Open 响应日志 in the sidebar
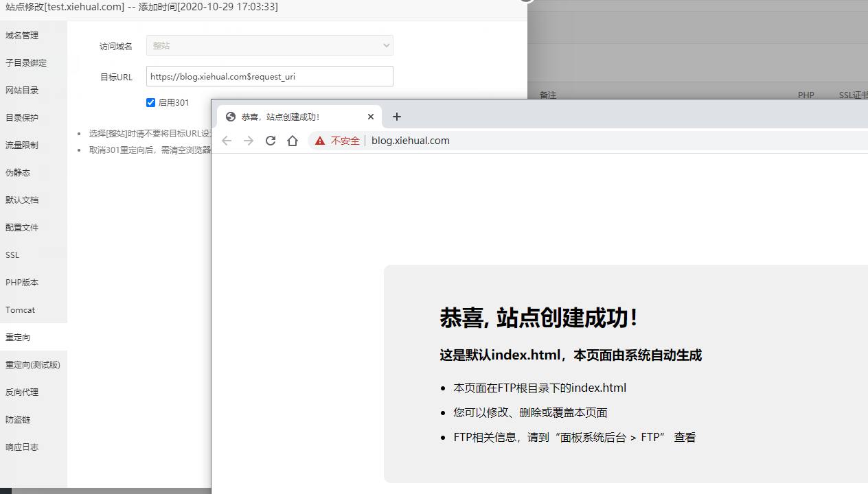 click(x=34, y=447)
